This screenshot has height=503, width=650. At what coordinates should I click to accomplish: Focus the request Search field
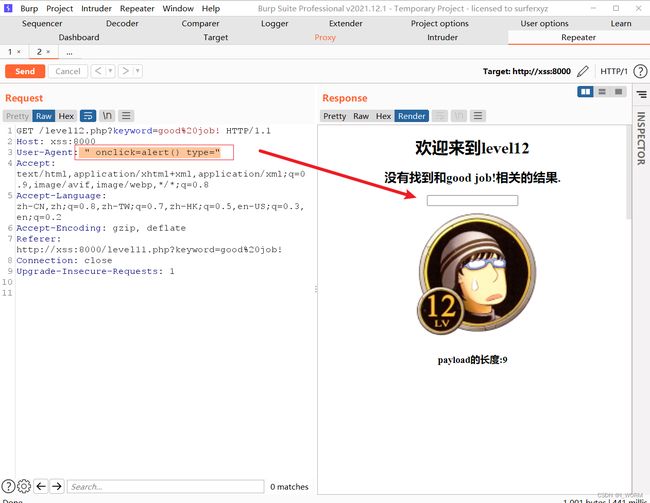pos(165,486)
